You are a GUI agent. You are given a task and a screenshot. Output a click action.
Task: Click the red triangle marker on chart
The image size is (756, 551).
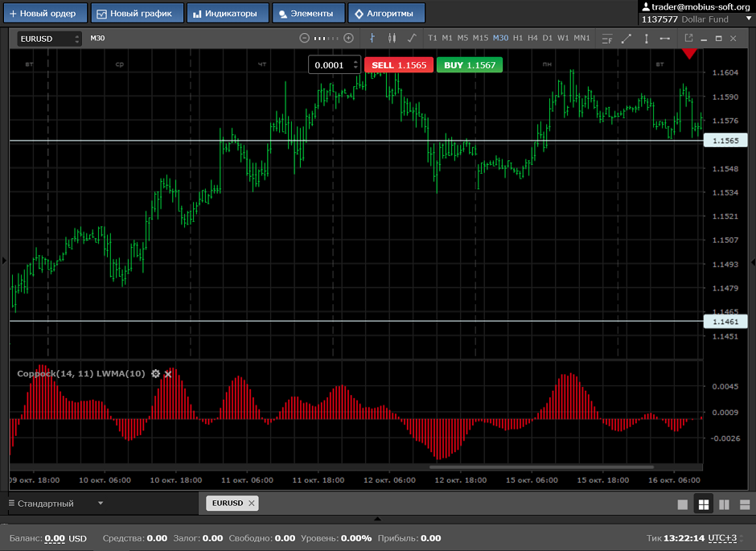689,54
